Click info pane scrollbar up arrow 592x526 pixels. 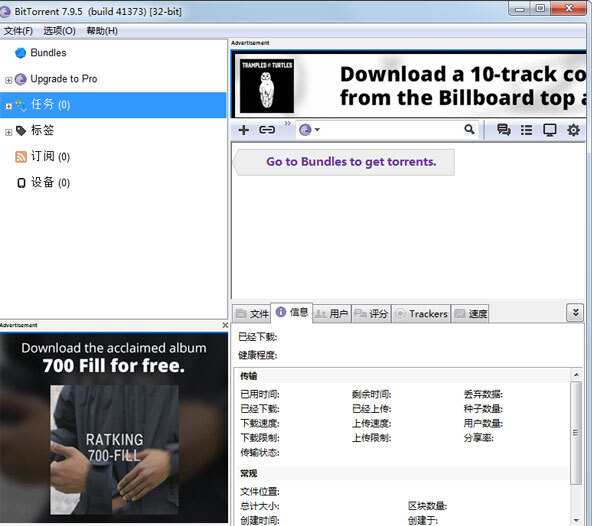[x=576, y=375]
